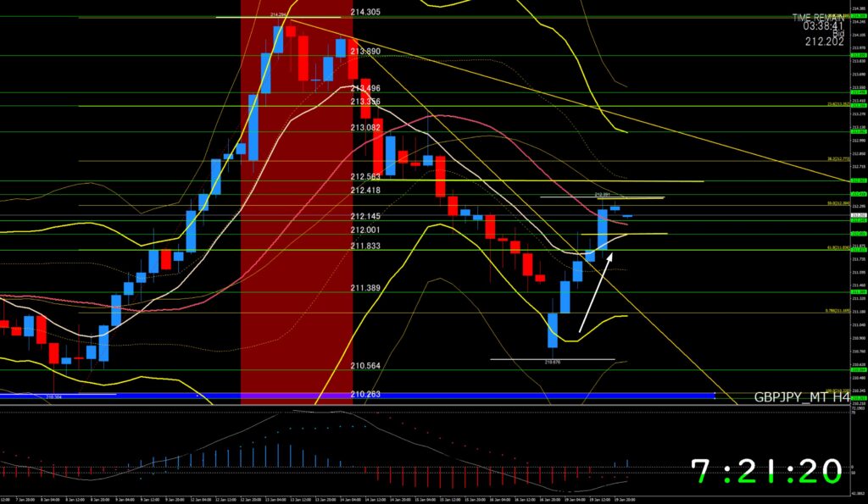Image resolution: width=868 pixels, height=504 pixels.
Task: Click the 38.2 Fibonacci level label
Action: coord(837,159)
